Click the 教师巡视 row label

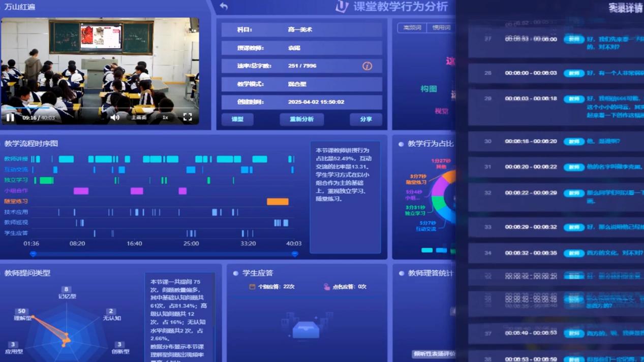(16, 222)
